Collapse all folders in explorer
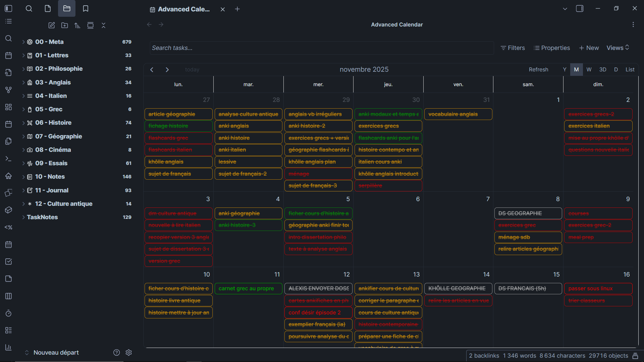Viewport: 644px width, 362px height. [103, 25]
